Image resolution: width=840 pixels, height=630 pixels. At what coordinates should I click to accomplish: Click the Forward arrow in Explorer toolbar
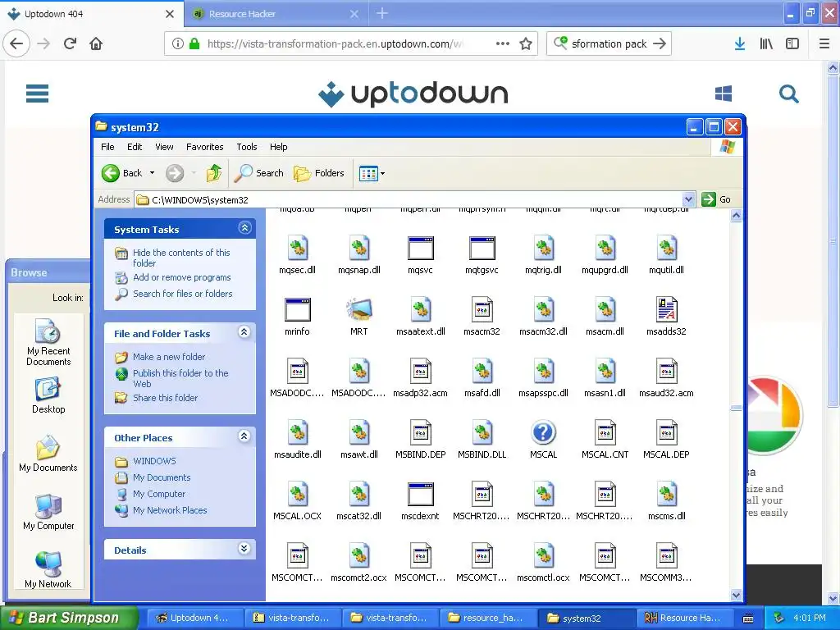pos(175,173)
